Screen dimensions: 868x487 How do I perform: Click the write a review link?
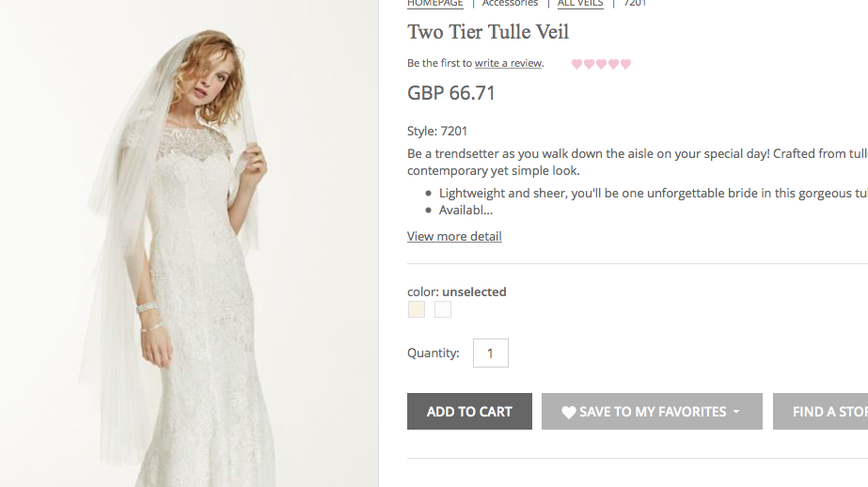point(508,63)
